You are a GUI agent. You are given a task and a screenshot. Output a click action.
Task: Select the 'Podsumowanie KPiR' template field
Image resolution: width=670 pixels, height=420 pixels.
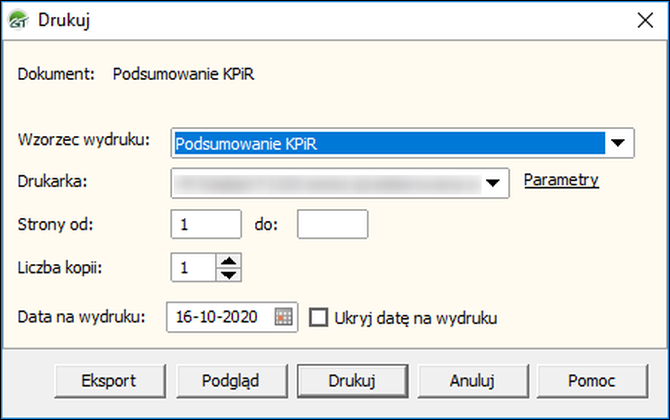point(388,143)
